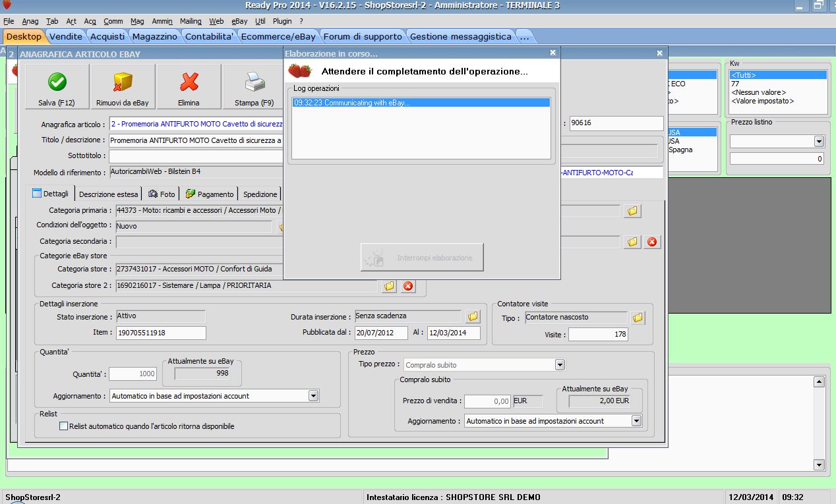Image resolution: width=836 pixels, height=504 pixels.
Task: Expand Aggiornamento quantita' dropdown
Action: [x=314, y=396]
